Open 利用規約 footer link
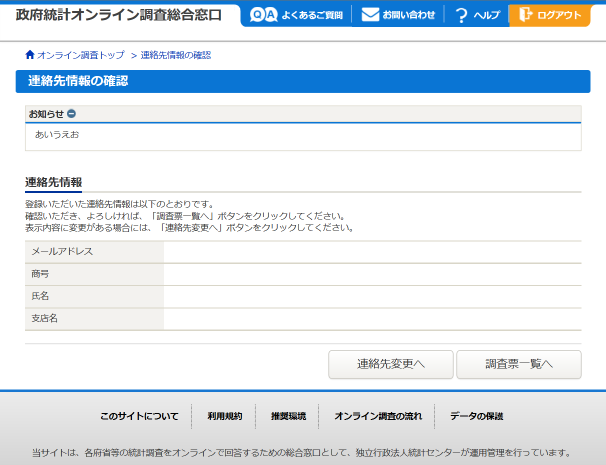The height and width of the screenshot is (465, 606). pyautogui.click(x=225, y=416)
